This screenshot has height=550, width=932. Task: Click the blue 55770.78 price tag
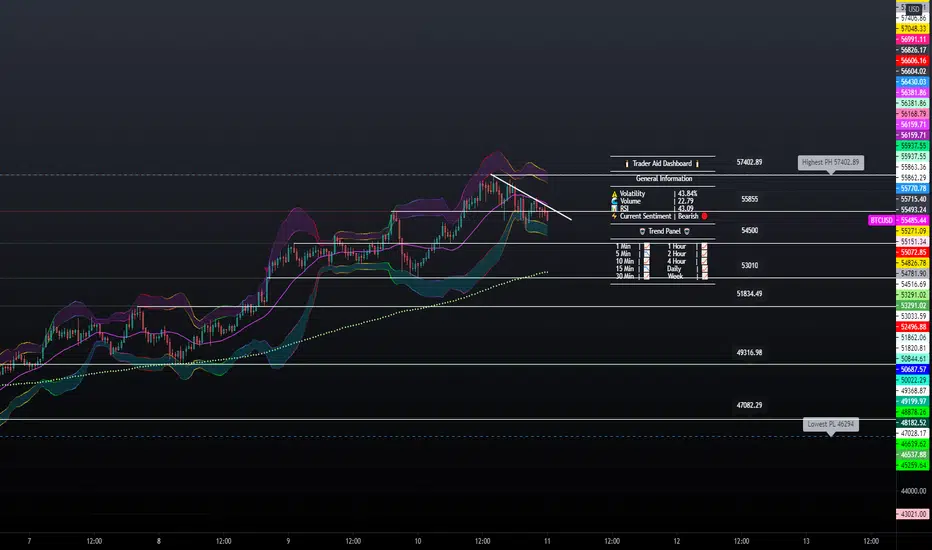(x=913, y=188)
